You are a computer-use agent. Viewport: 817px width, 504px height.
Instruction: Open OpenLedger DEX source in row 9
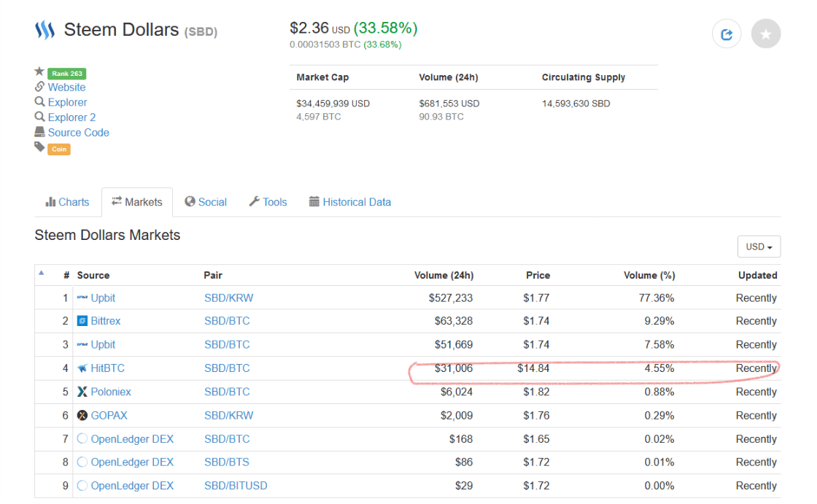coord(132,486)
